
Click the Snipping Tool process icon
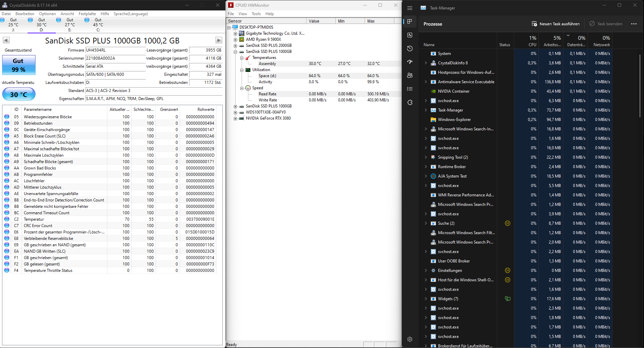433,157
